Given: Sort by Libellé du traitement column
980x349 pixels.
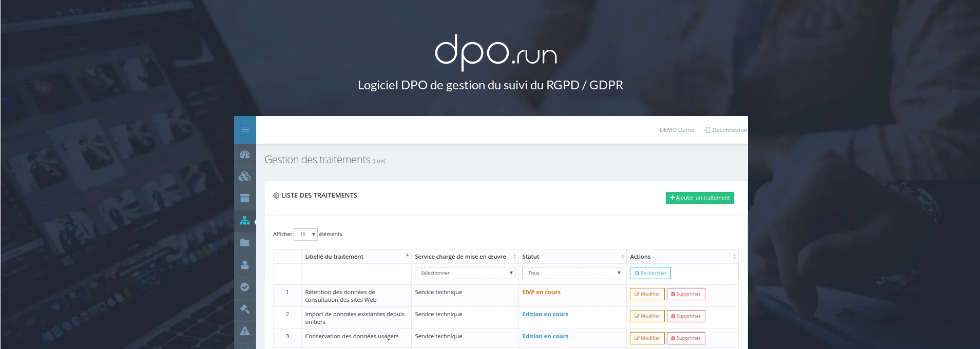Looking at the screenshot, I should tap(356, 257).
